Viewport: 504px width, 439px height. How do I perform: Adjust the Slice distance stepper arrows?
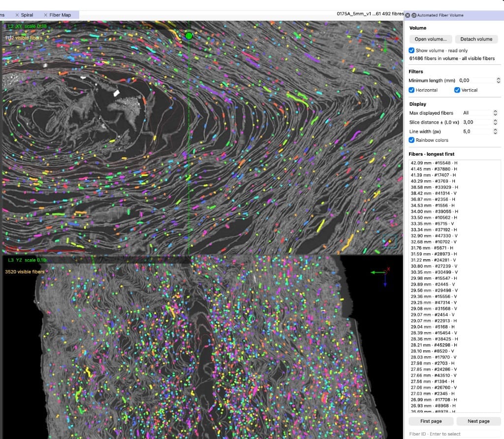[x=495, y=122]
